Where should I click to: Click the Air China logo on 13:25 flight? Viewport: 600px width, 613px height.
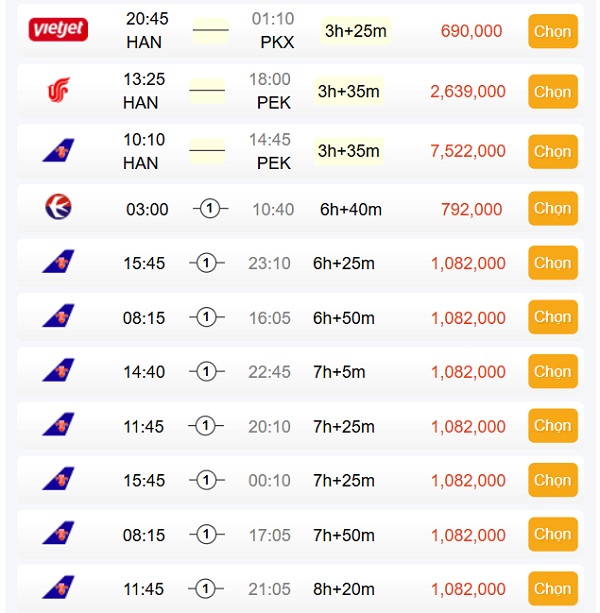point(58,90)
